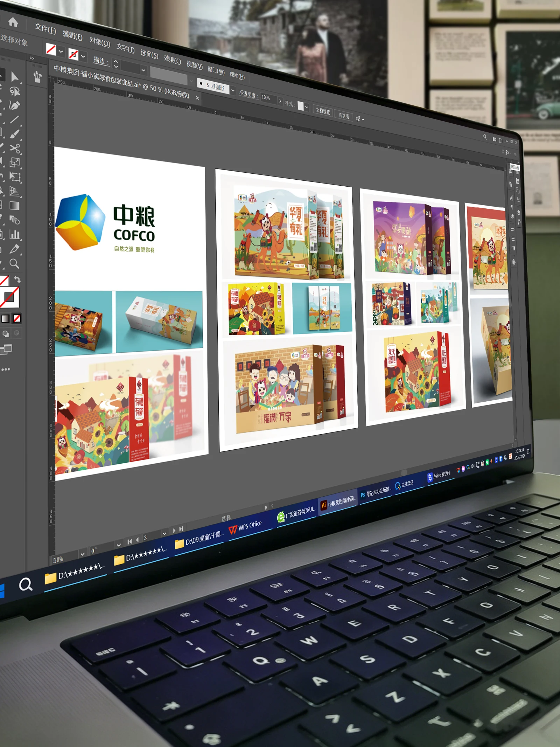The height and width of the screenshot is (747, 560).
Task: Click the 首选项 button
Action: (343, 116)
